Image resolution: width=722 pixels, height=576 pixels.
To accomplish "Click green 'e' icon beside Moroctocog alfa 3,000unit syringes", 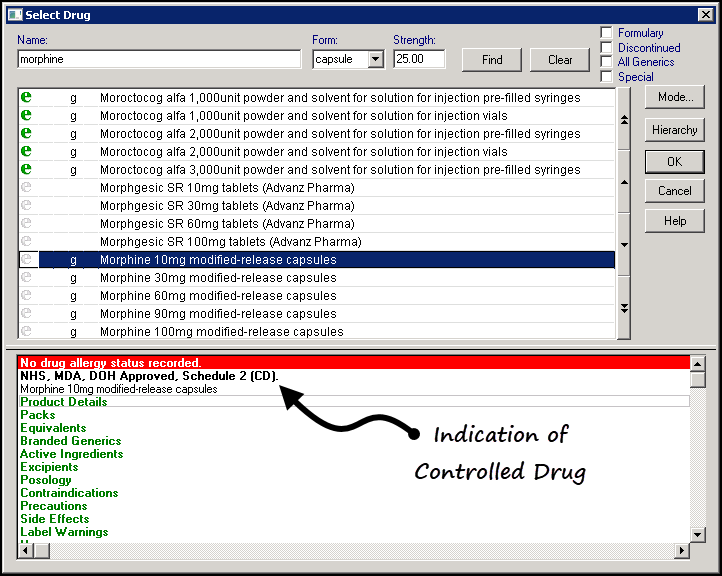I will (x=27, y=170).
